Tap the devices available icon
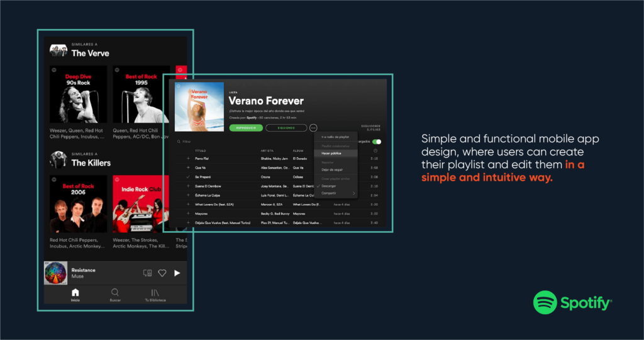Screen dimensions: 644x340 tap(147, 273)
